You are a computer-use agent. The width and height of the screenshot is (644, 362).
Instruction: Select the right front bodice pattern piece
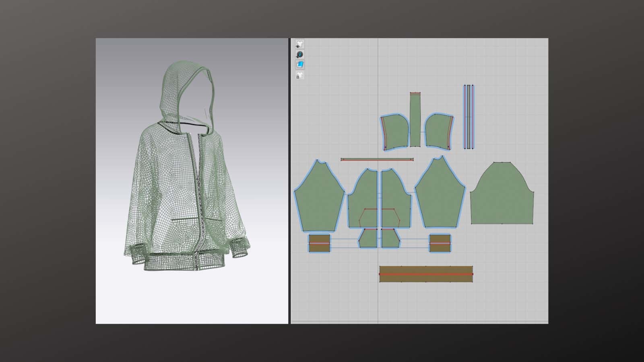coord(396,193)
